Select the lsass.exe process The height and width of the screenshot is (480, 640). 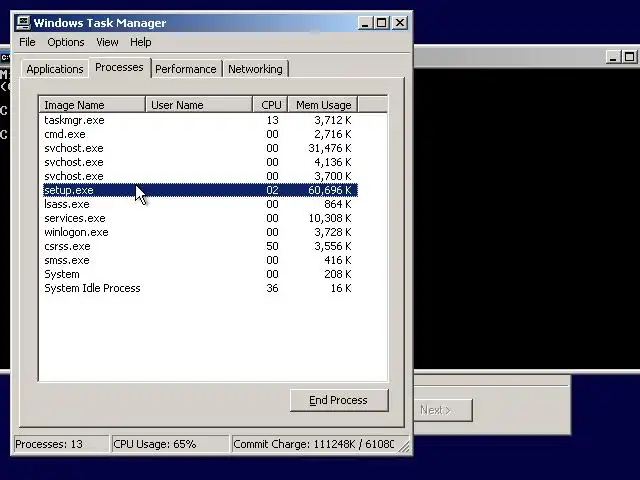(x=200, y=204)
